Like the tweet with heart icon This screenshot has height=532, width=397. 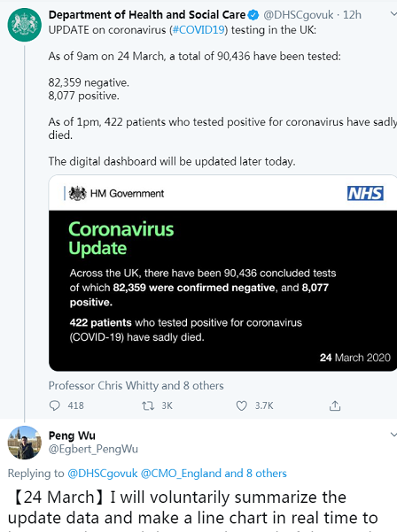pyautogui.click(x=241, y=405)
